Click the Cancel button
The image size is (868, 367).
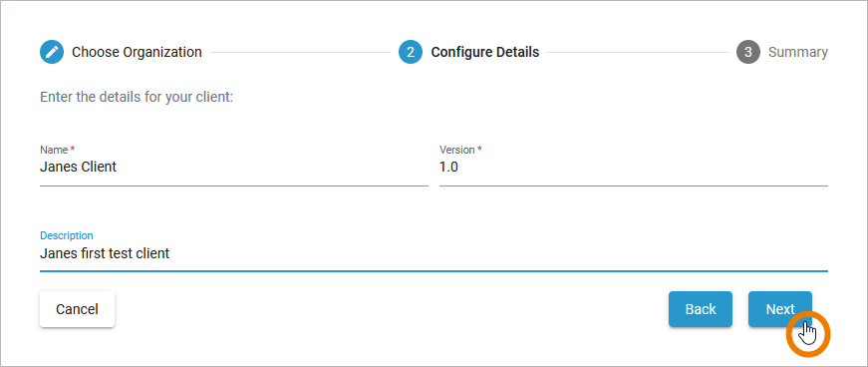click(x=77, y=309)
